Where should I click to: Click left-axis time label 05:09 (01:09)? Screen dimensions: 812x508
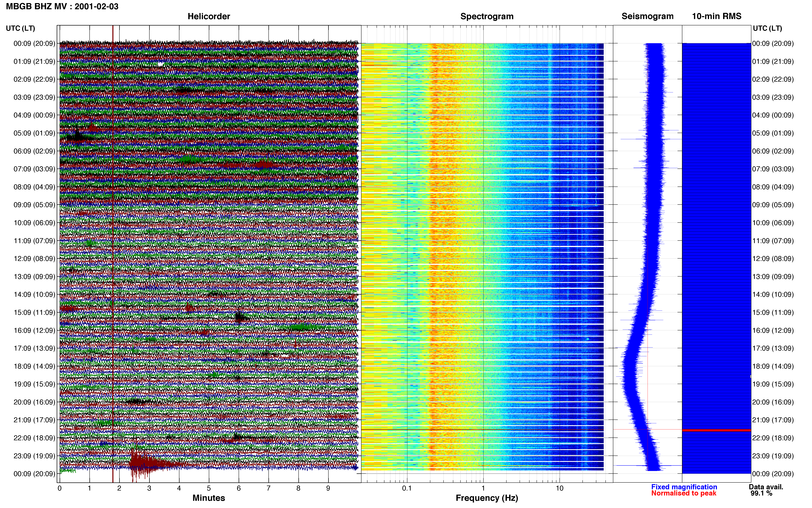pos(34,133)
